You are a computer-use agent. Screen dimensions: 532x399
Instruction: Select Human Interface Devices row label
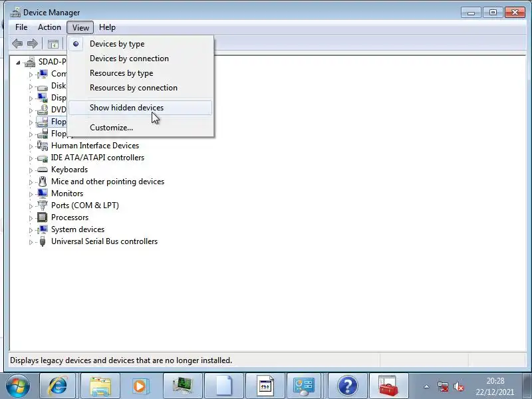pos(95,146)
